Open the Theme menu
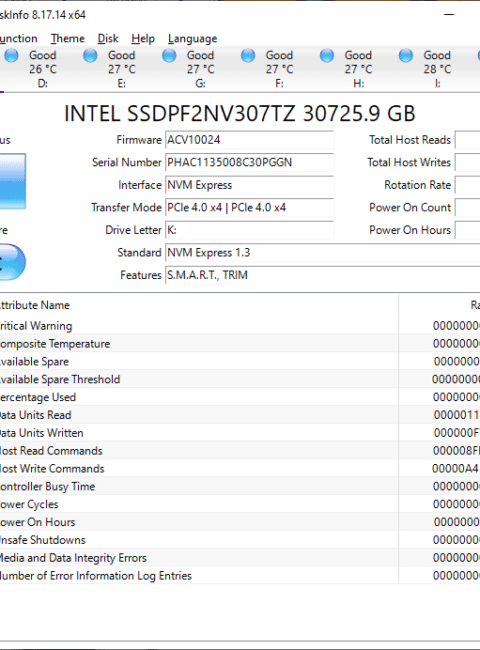 (68, 39)
